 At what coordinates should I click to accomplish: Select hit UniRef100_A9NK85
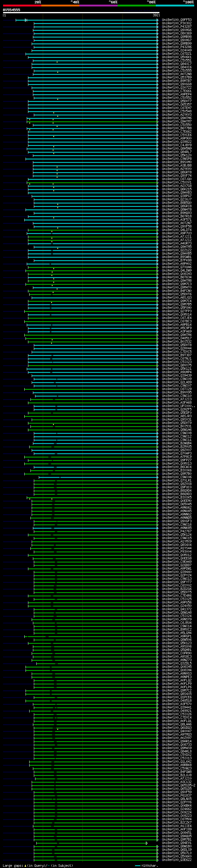(x=177, y=528)
